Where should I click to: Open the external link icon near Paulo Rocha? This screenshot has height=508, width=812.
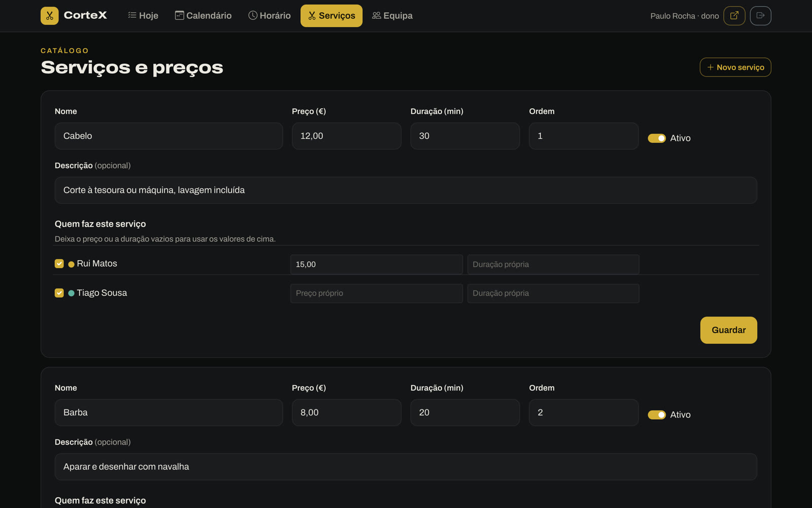coord(734,16)
